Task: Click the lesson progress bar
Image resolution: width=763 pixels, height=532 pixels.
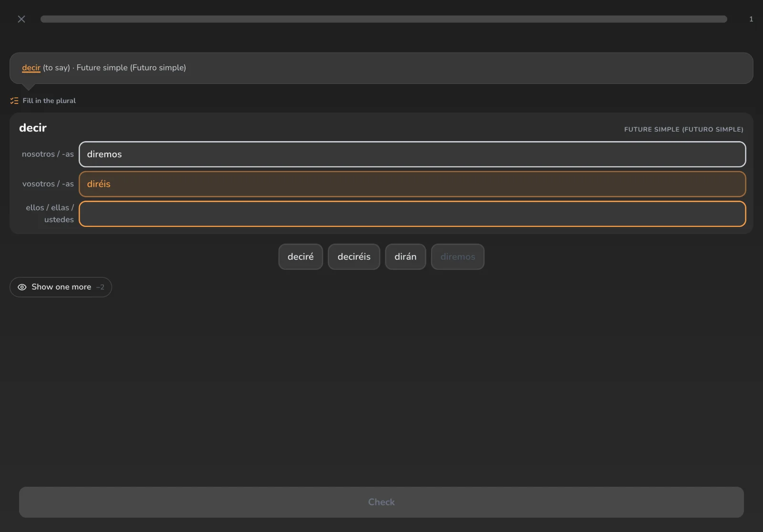Action: [384, 19]
